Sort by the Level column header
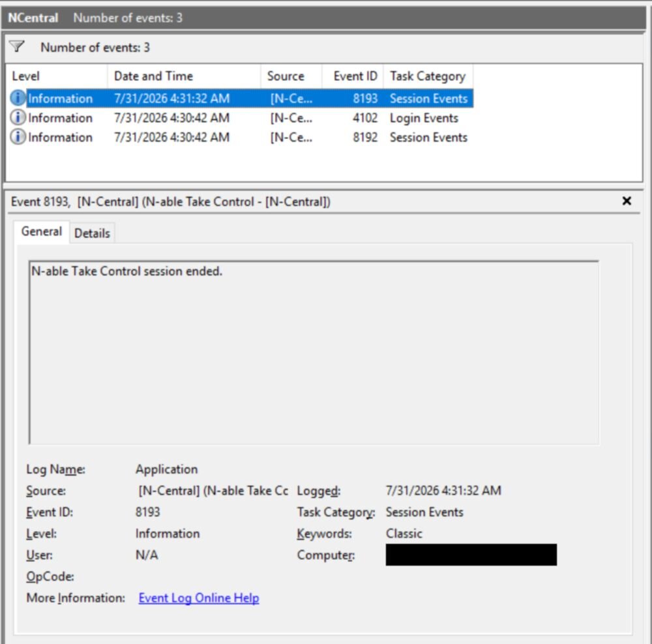 coord(56,76)
